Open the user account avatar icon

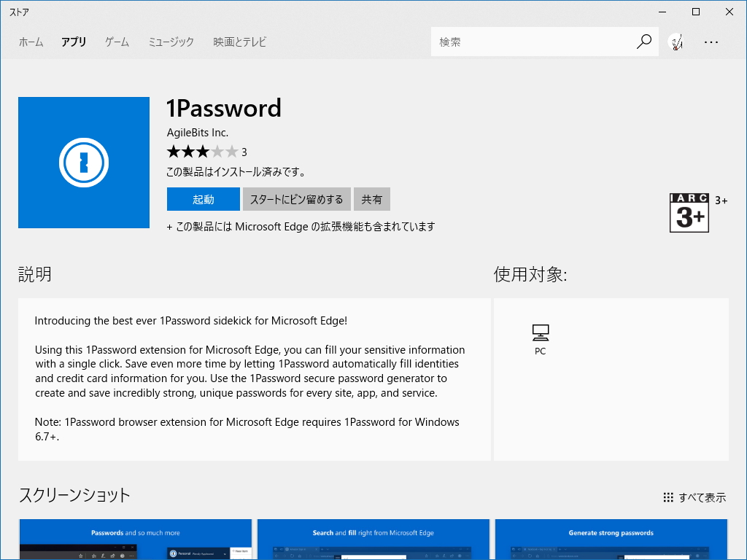pos(677,42)
